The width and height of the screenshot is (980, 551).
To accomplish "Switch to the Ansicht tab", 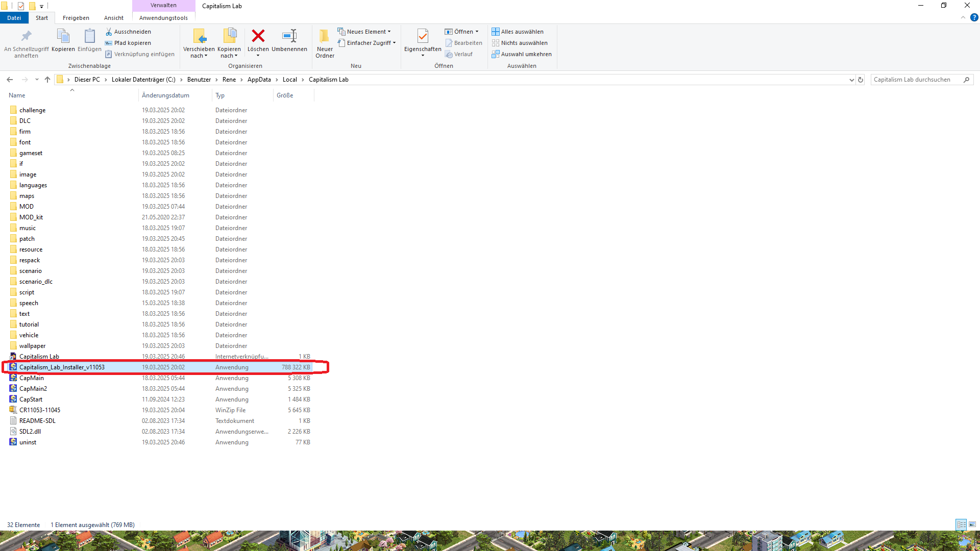I will coord(114,18).
